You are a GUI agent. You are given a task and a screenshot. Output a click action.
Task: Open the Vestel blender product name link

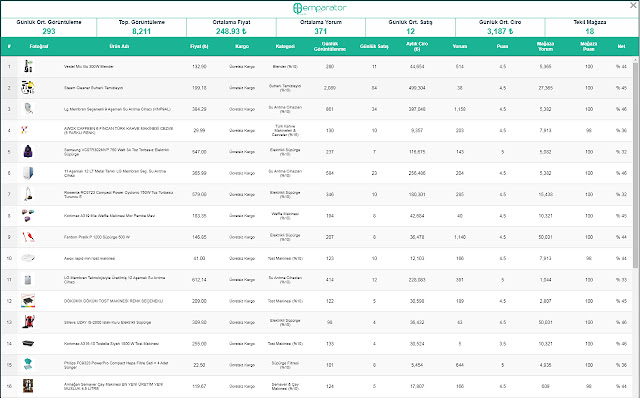coord(89,67)
